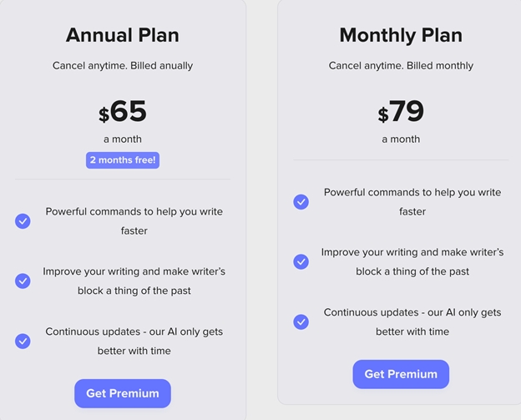The height and width of the screenshot is (420, 521).
Task: Click Annual Plan 'Powerful commands' feature text
Action: coord(134,221)
